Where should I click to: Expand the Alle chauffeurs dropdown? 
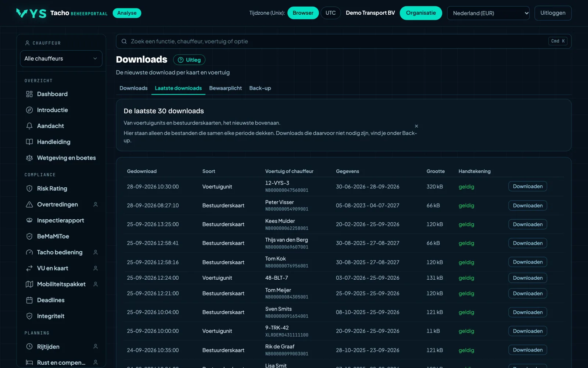[61, 59]
